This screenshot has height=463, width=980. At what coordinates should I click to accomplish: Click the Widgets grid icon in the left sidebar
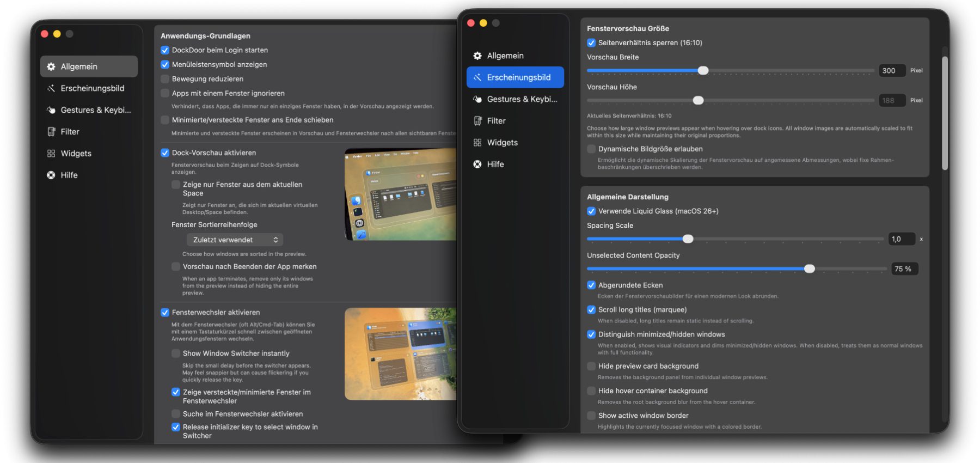click(51, 154)
